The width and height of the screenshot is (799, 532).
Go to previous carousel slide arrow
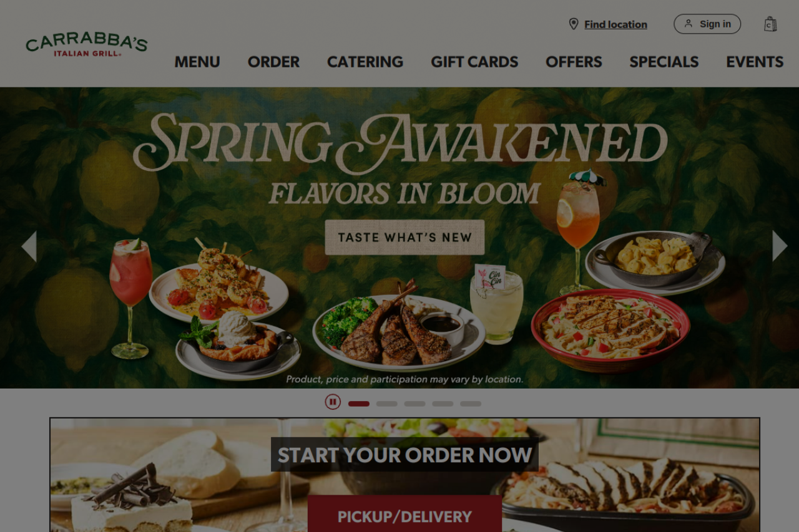coord(29,246)
